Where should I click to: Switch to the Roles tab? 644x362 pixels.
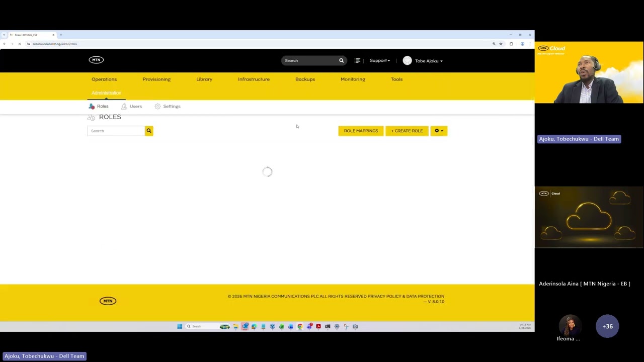[x=99, y=106]
